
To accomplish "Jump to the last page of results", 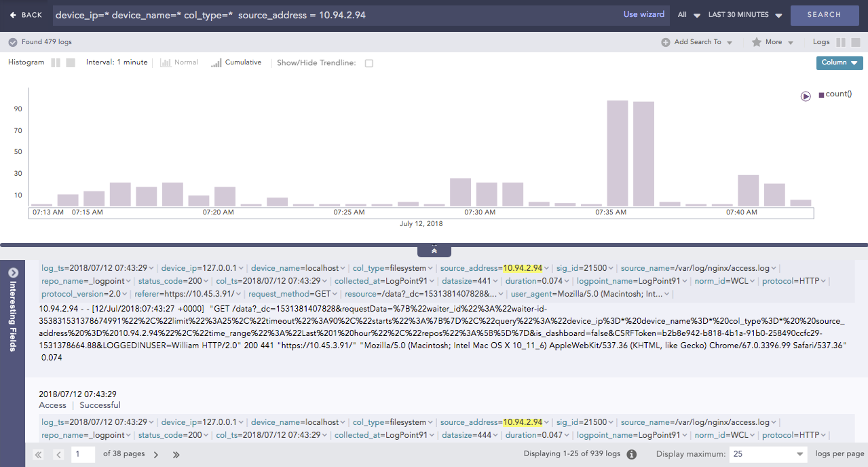I will 176,455.
